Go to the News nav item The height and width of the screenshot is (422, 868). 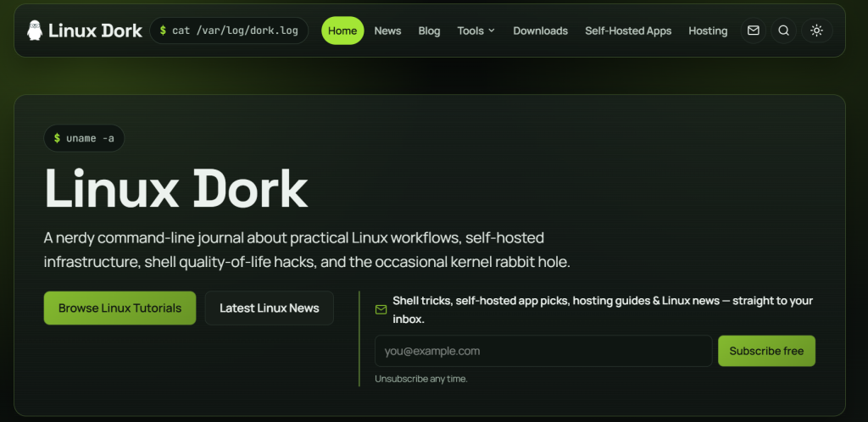387,31
